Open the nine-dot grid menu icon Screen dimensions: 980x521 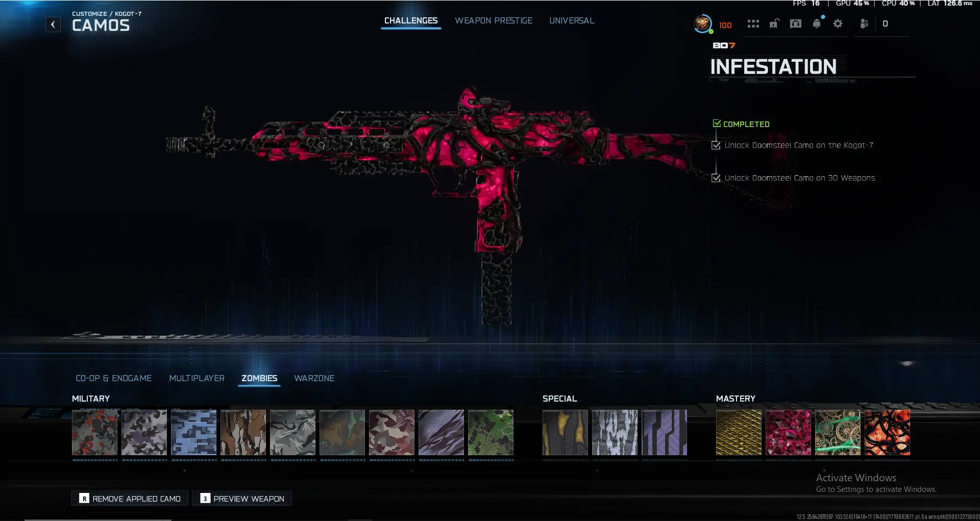[x=753, y=24]
